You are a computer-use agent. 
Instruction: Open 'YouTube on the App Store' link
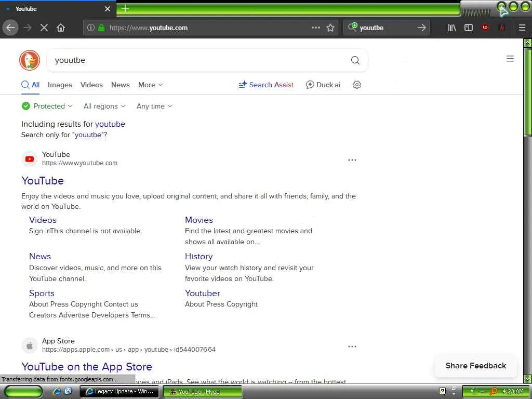tap(87, 367)
